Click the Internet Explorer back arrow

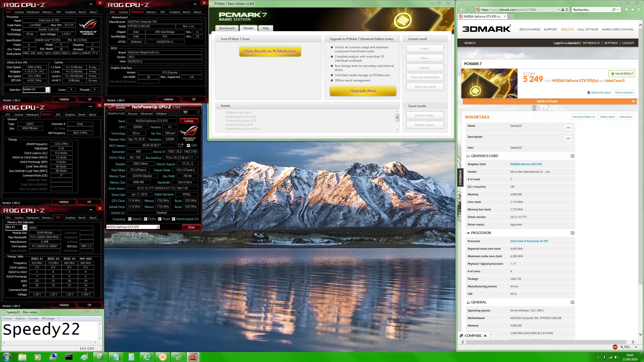point(462,10)
